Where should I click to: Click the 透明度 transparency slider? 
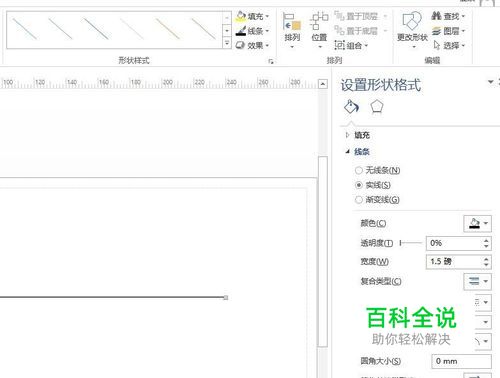click(x=411, y=243)
